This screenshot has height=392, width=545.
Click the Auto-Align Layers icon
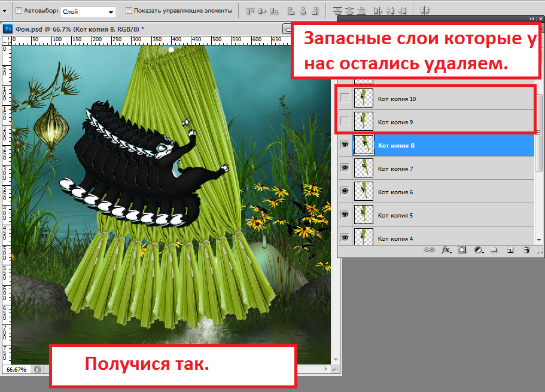(x=424, y=11)
